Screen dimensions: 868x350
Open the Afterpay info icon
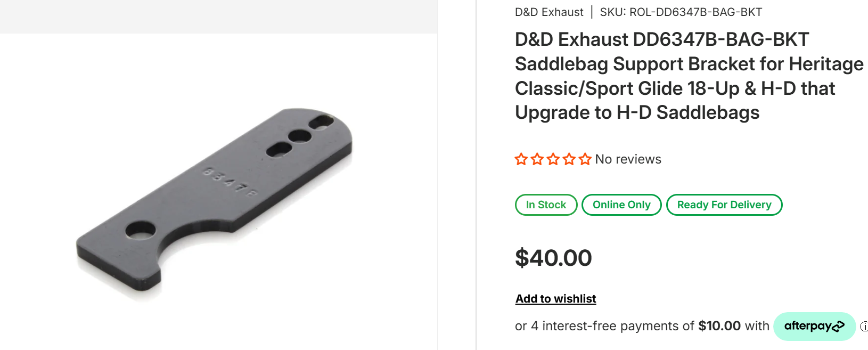[864, 326]
